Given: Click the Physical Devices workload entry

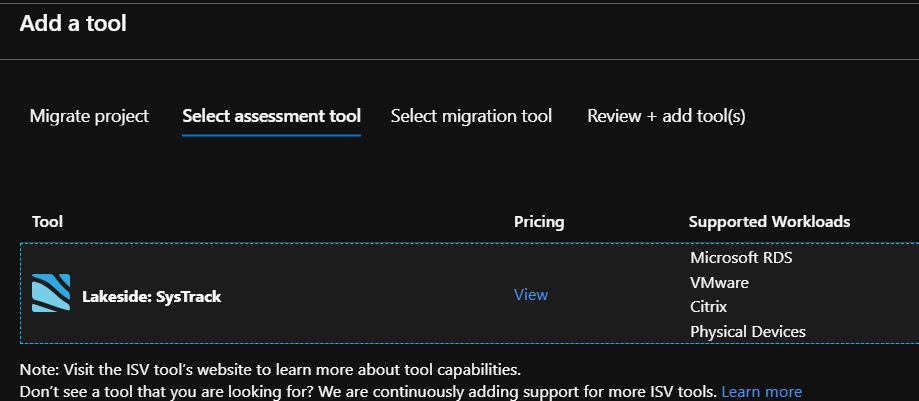Looking at the screenshot, I should pyautogui.click(x=747, y=331).
